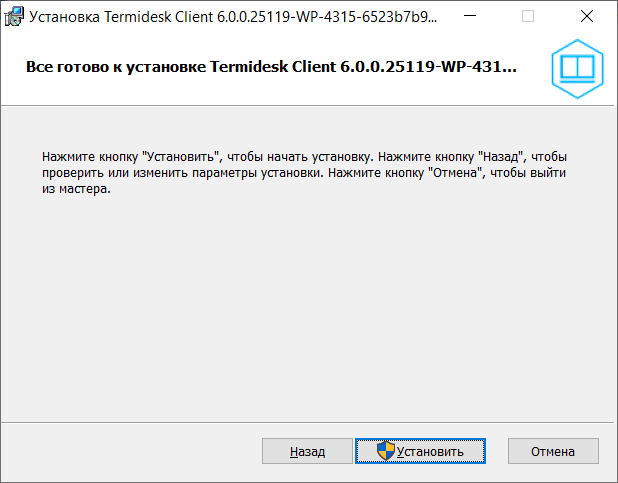Viewport: 618px width, 483px height.
Task: Click the quoted word "Отмена" in instructions
Action: (457, 173)
